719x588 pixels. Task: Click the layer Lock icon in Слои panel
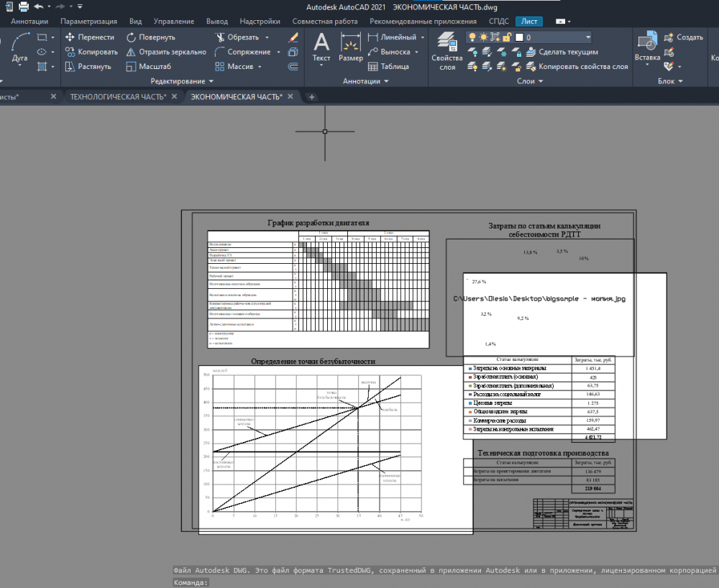tap(516, 52)
